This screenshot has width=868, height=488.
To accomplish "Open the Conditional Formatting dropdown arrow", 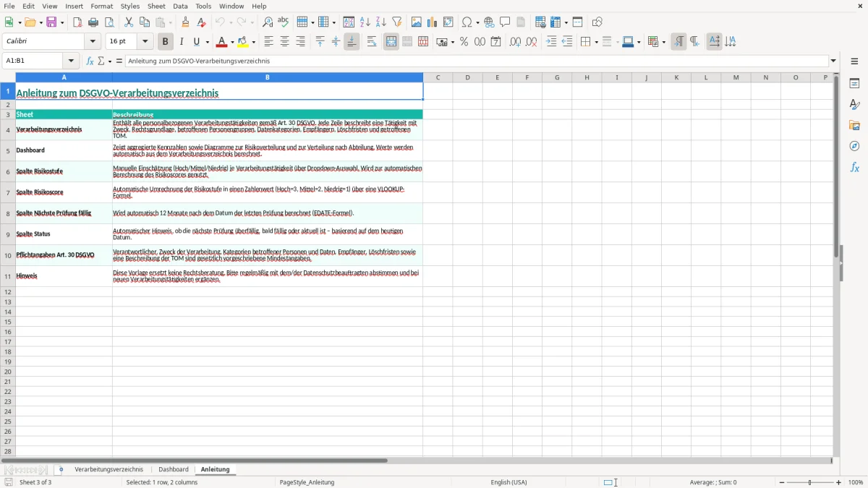I will [663, 42].
